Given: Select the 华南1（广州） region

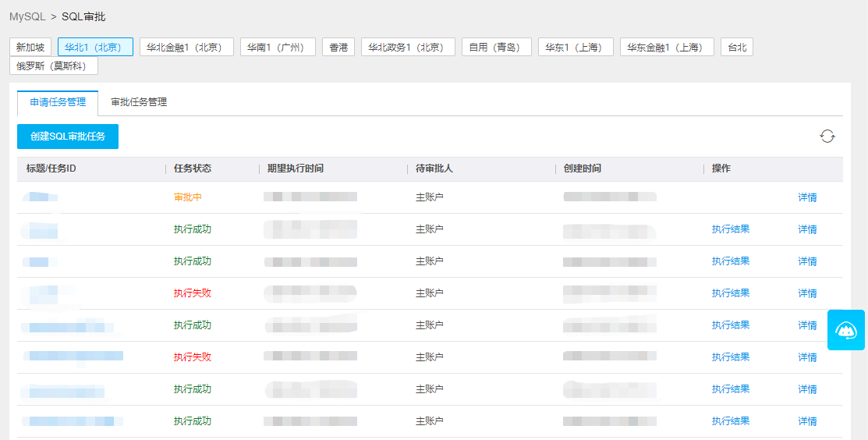Looking at the screenshot, I should (278, 48).
